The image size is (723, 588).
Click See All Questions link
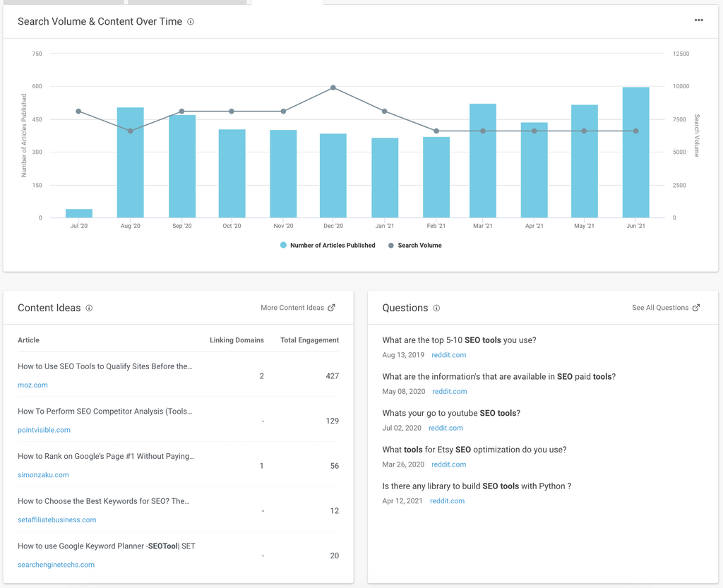[x=659, y=308]
